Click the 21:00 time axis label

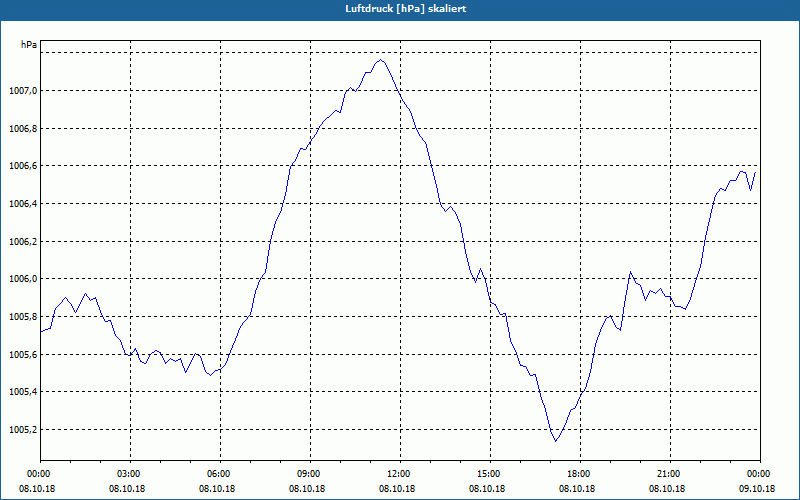click(x=667, y=474)
